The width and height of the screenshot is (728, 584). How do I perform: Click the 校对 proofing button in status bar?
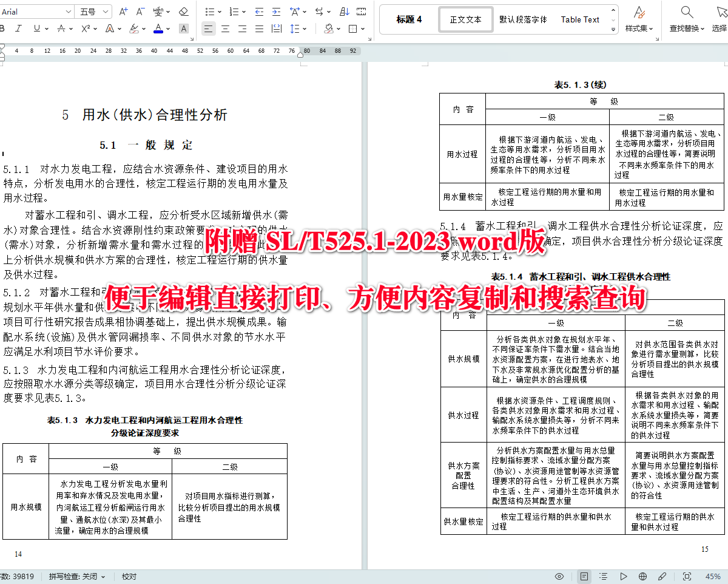[x=128, y=576]
